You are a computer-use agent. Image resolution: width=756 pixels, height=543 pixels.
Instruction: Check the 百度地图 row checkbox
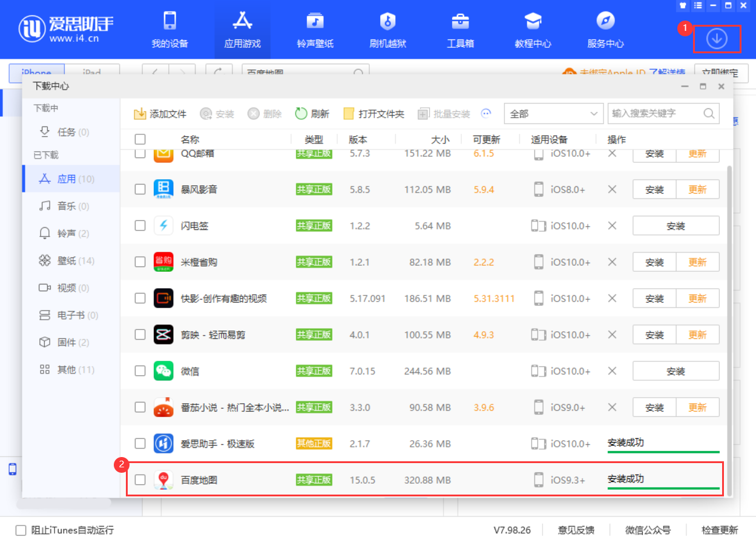pyautogui.click(x=140, y=480)
